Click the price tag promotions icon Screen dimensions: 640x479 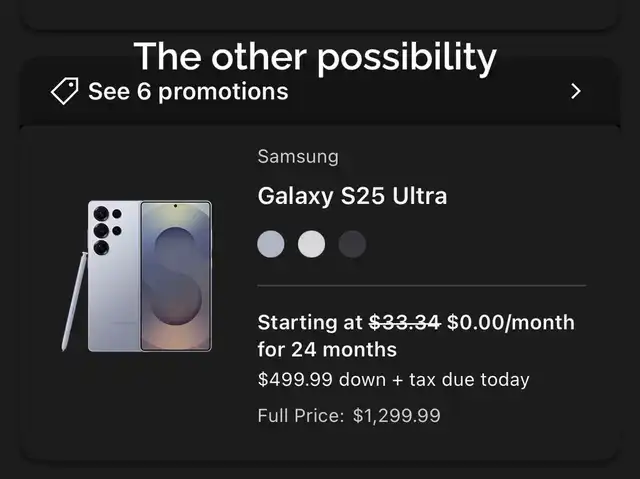(x=64, y=91)
